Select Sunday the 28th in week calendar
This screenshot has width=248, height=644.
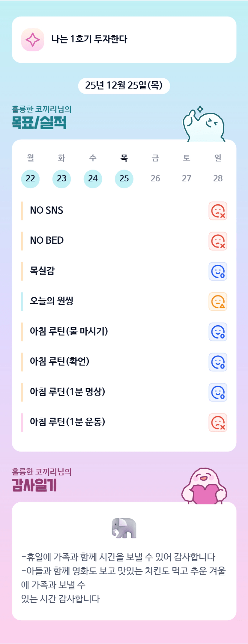218,179
